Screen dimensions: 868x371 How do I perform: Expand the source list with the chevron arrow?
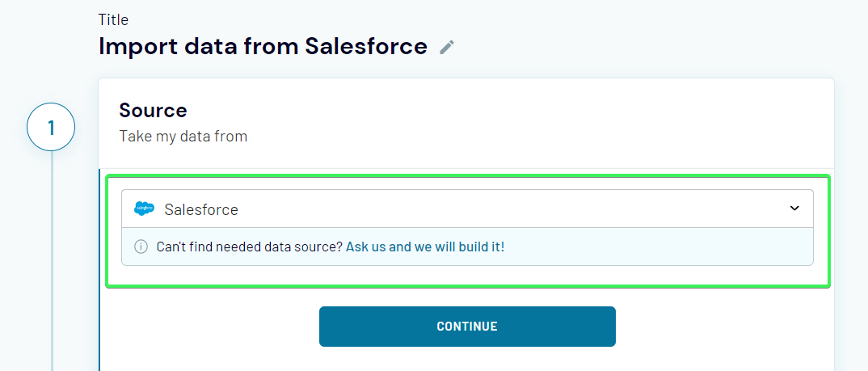[x=794, y=209]
